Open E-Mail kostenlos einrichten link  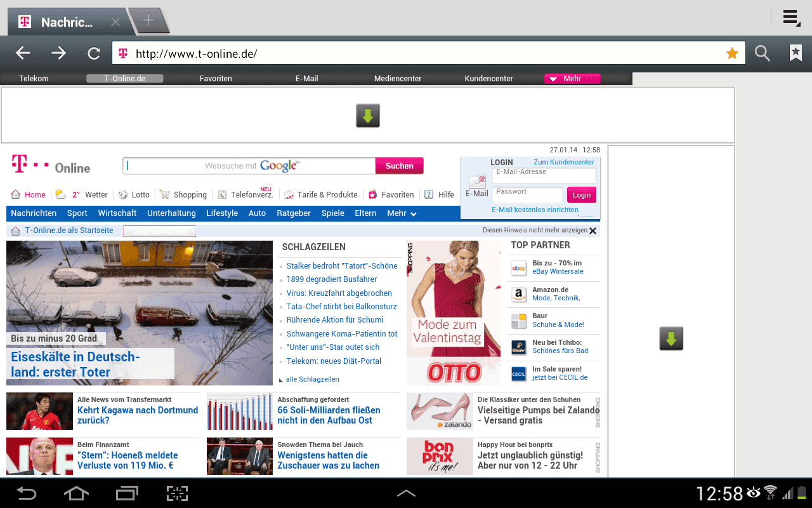click(535, 210)
